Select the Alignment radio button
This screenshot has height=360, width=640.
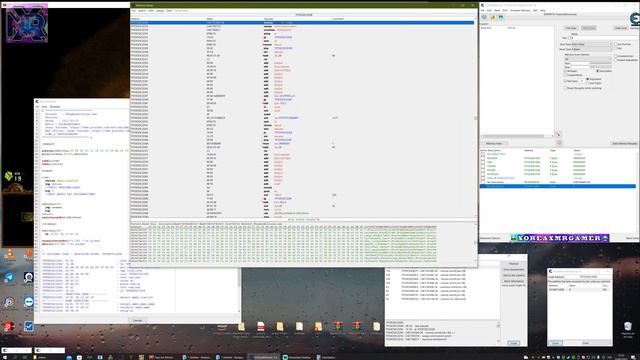[588, 79]
